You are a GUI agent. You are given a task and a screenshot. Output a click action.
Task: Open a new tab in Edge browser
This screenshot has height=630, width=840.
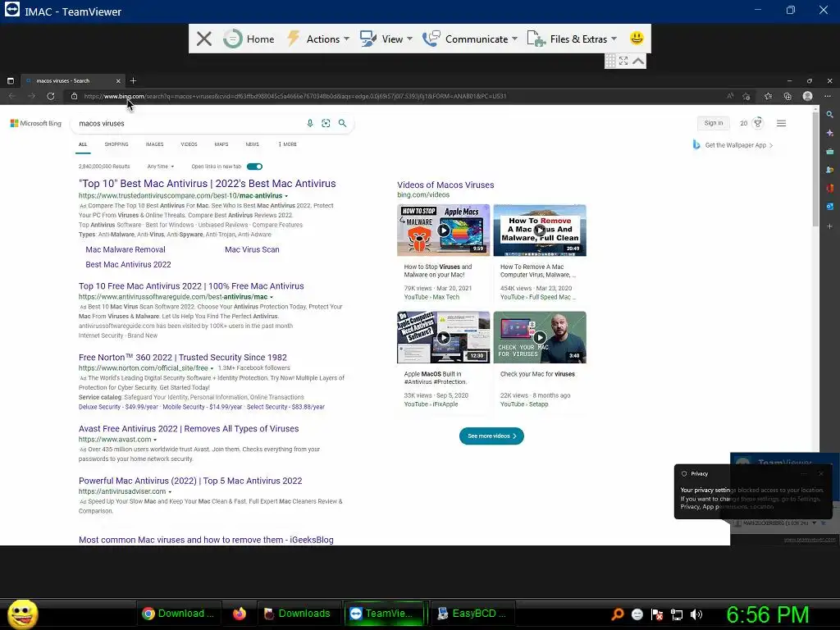click(134, 81)
